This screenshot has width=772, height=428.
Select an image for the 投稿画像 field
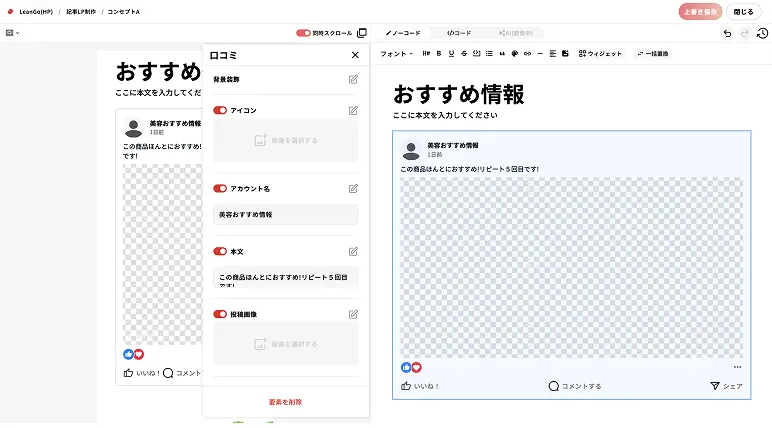(x=286, y=344)
